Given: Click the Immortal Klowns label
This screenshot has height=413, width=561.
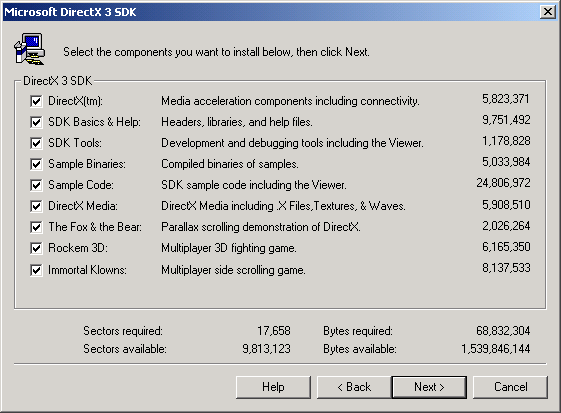Looking at the screenshot, I should [87, 270].
